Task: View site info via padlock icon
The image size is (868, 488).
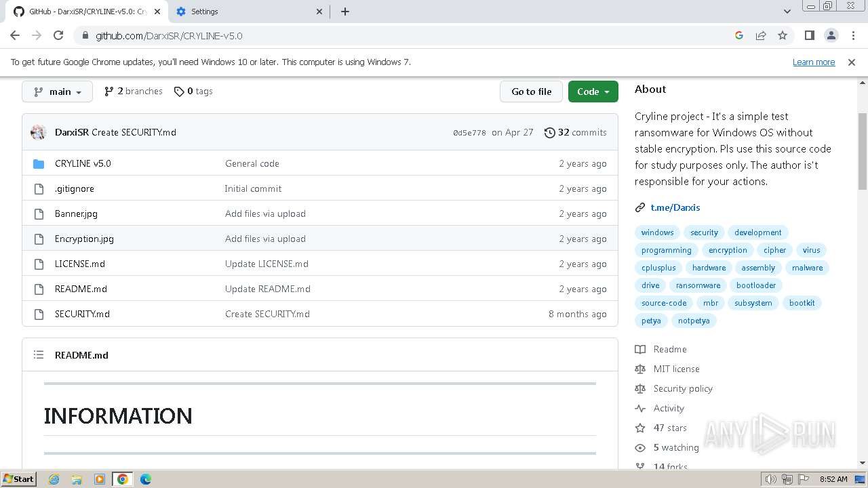Action: 85,36
